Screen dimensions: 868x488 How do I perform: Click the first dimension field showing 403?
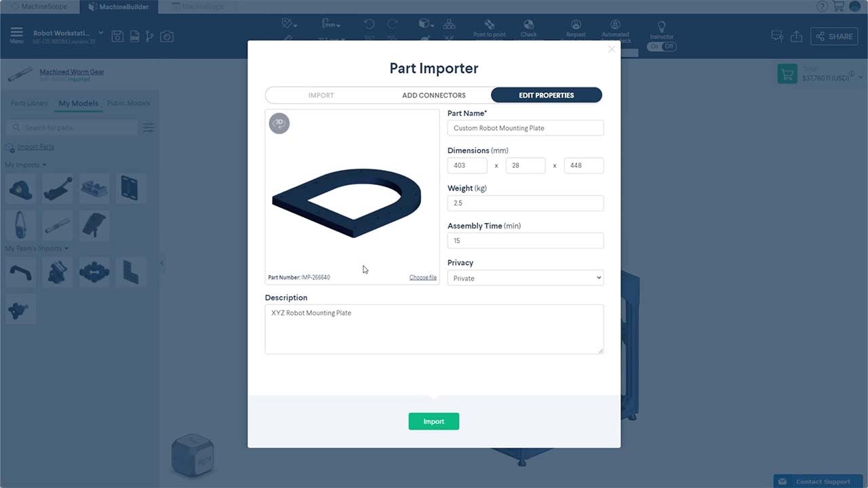click(x=467, y=165)
